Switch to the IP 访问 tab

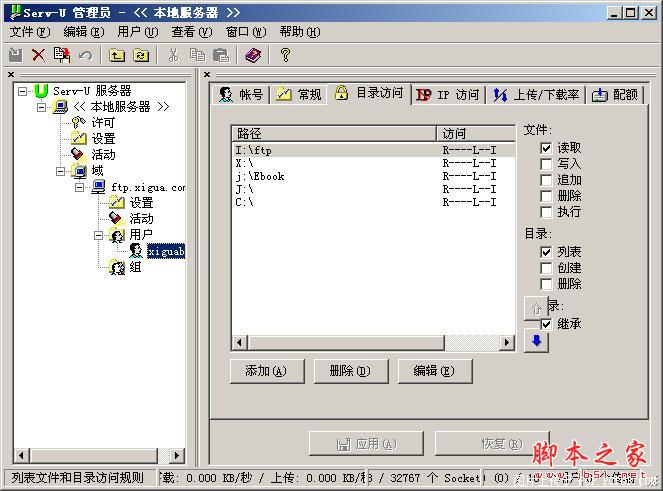coord(448,95)
